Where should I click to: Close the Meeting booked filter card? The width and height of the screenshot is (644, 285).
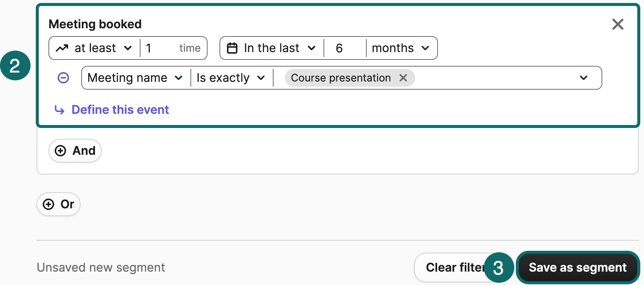tap(618, 24)
